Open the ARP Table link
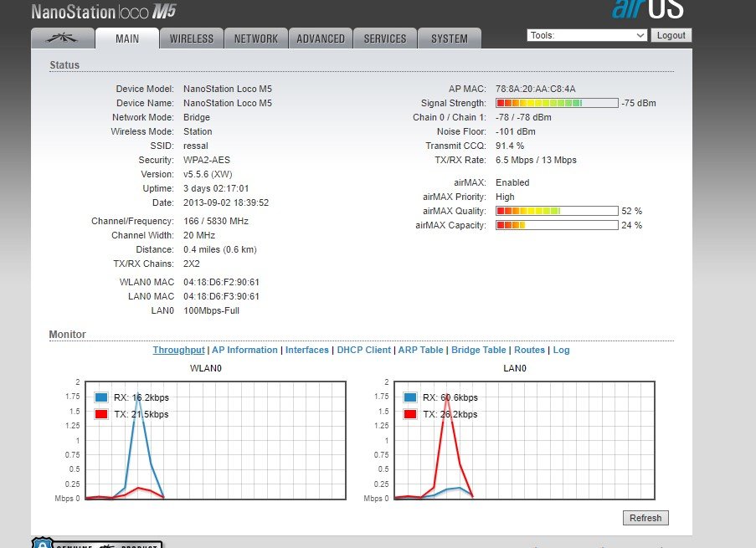This screenshot has width=756, height=548. click(x=420, y=350)
